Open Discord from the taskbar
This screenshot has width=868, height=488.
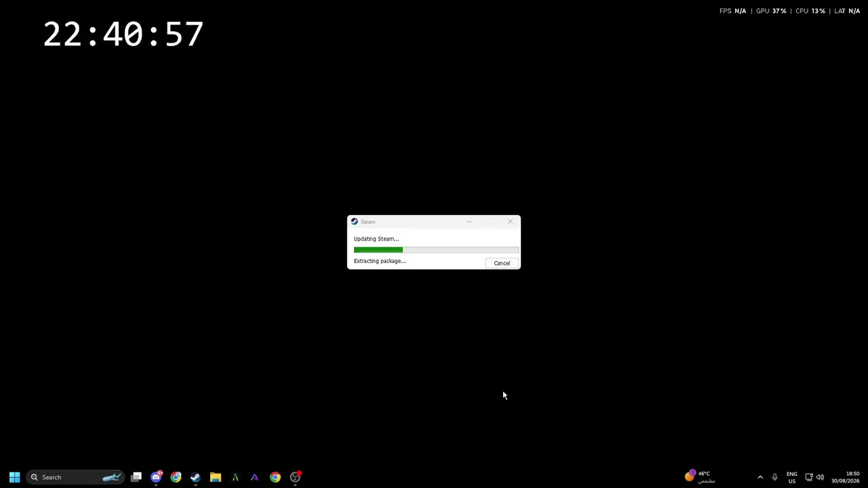point(156,477)
